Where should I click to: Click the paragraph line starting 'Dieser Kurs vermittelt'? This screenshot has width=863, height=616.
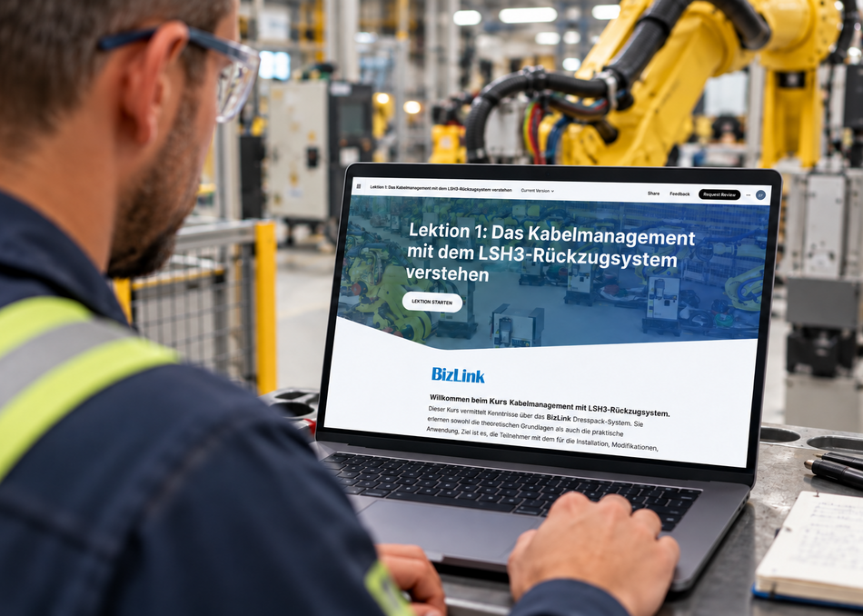[535, 416]
